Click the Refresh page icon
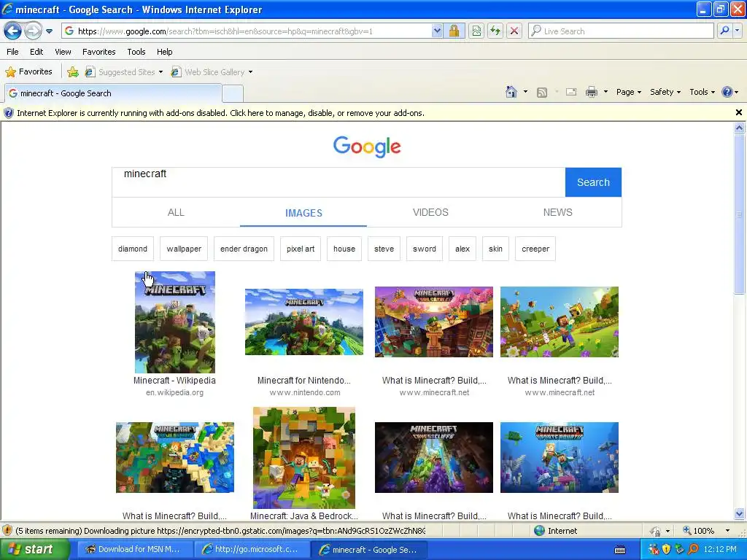Image resolution: width=747 pixels, height=560 pixels. click(x=495, y=31)
